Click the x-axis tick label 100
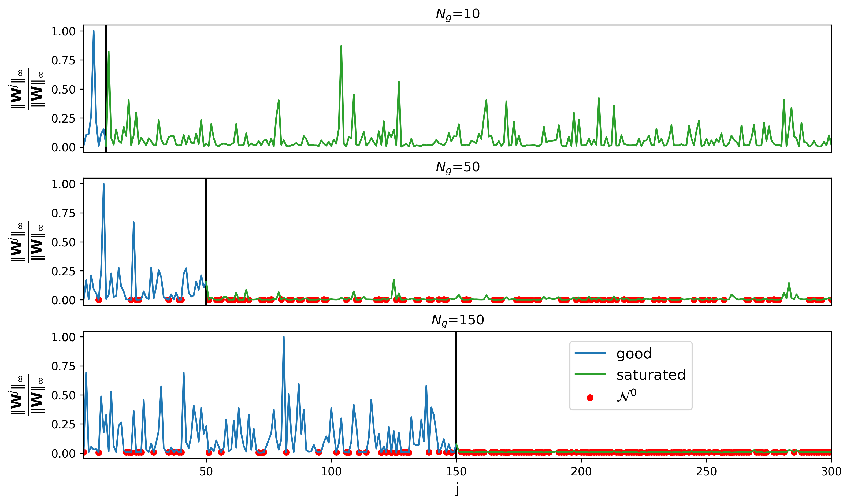This screenshot has height=504, width=850. tap(331, 472)
